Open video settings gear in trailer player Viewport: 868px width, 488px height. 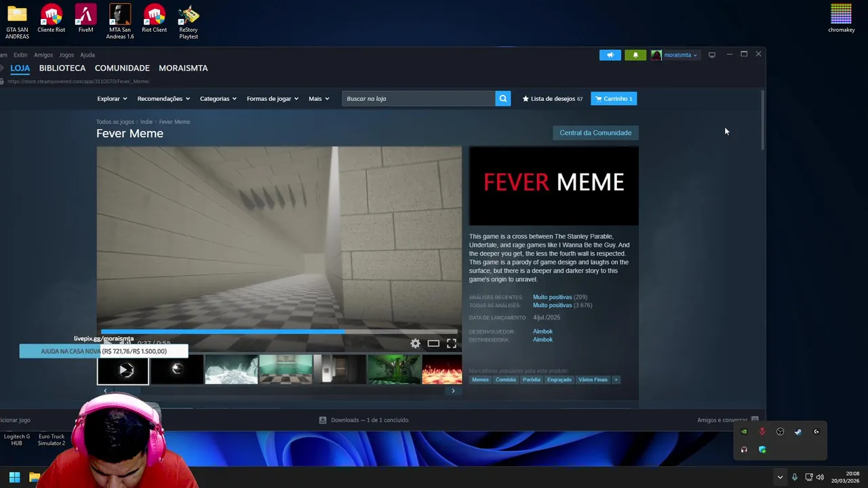(x=415, y=344)
